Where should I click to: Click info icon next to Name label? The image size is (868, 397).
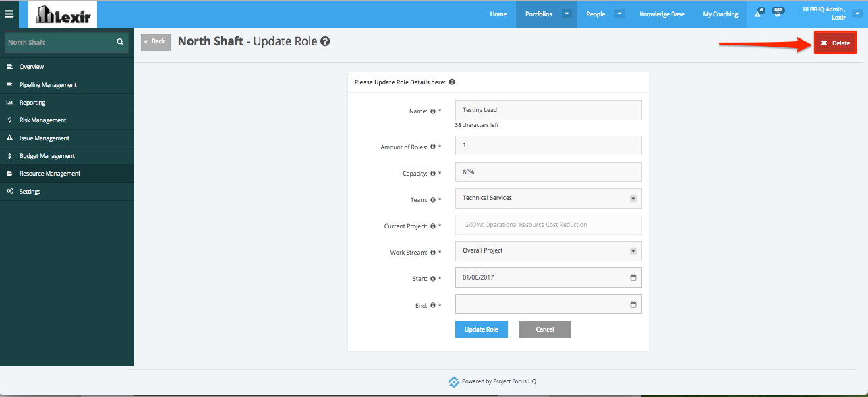433,111
